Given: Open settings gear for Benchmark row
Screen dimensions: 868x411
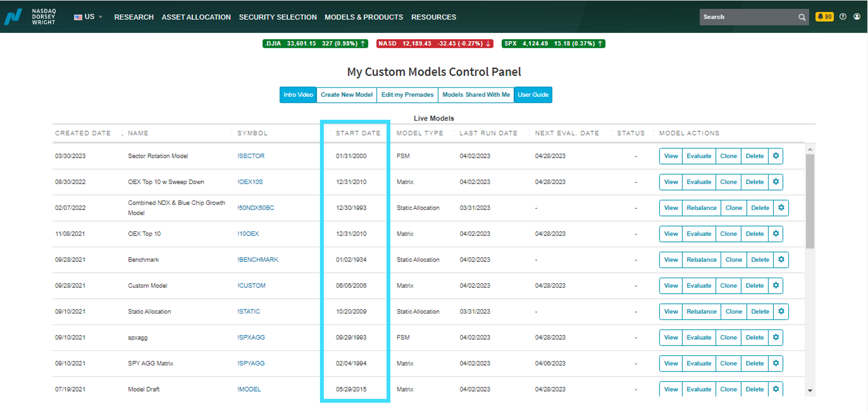Looking at the screenshot, I should [781, 260].
